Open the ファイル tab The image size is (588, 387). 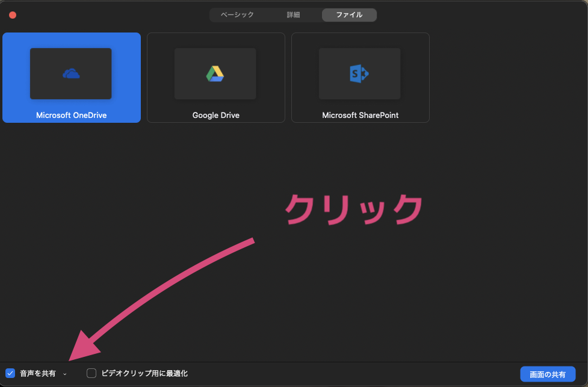349,15
